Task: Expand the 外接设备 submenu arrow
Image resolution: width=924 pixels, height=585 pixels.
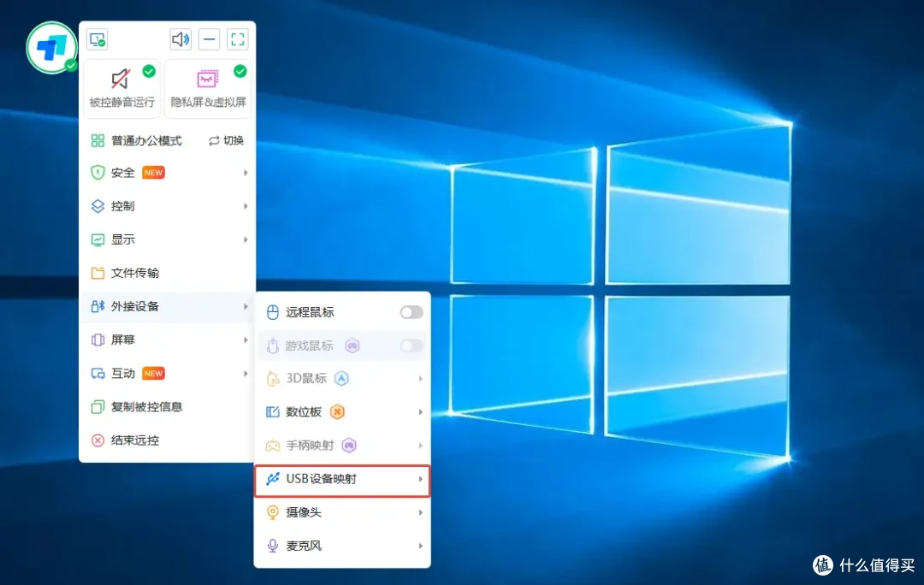Action: click(246, 306)
